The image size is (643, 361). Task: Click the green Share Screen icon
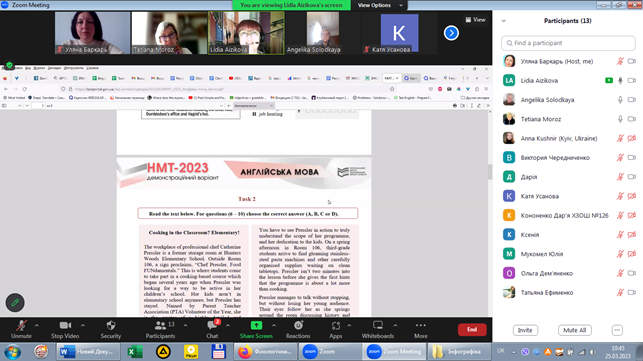(x=256, y=325)
